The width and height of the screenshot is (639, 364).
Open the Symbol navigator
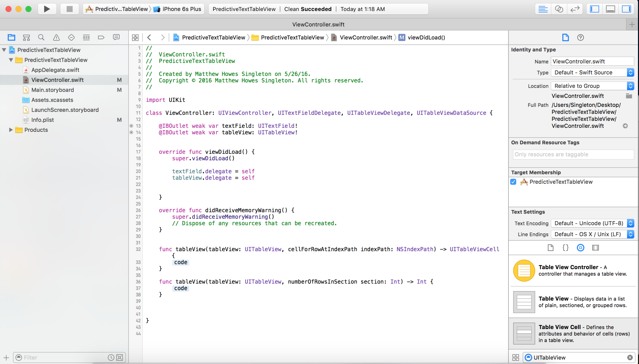point(26,38)
